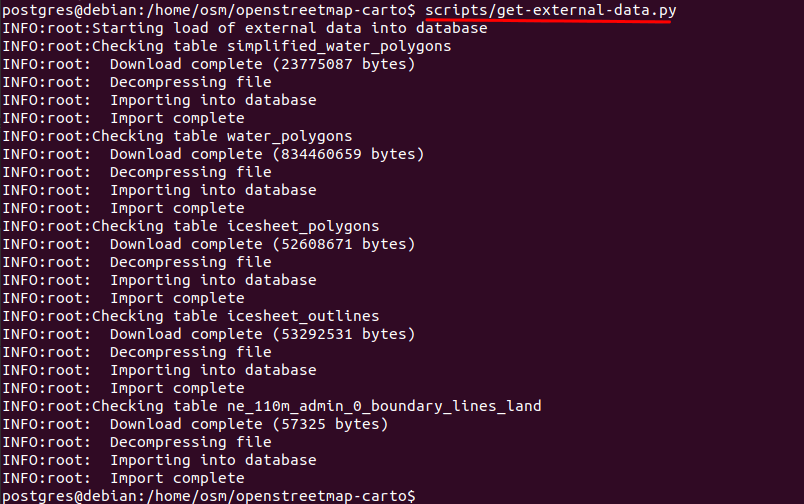Click the 'Download complete (834460659 bytes)' line
The width and height of the screenshot is (804, 504).
[267, 154]
